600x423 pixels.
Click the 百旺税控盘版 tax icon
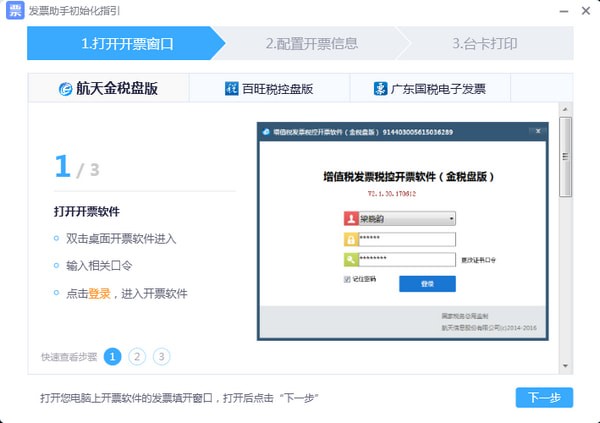click(232, 88)
